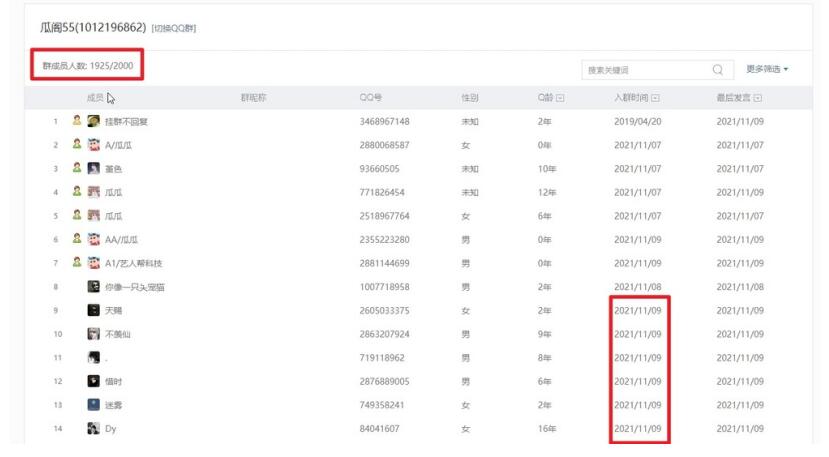Click the admin badge icon beside A1/艺人帮科技
This screenshot has width=829, height=457.
pyautogui.click(x=77, y=263)
